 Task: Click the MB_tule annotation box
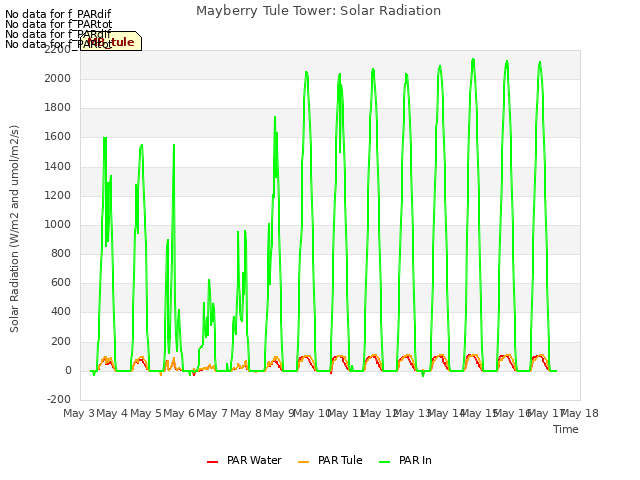111,41
